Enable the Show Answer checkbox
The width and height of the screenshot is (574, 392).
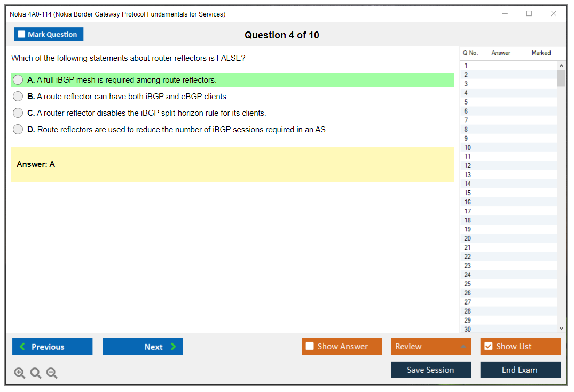[x=310, y=347]
